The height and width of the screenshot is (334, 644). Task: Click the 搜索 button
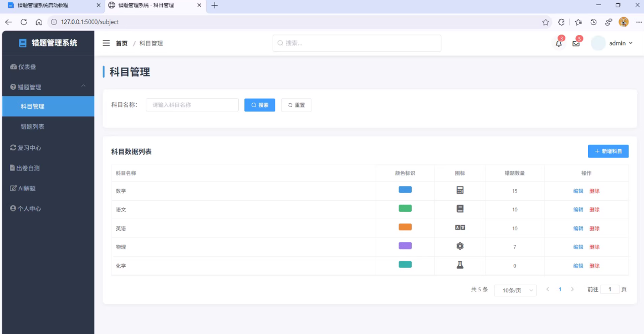point(259,105)
